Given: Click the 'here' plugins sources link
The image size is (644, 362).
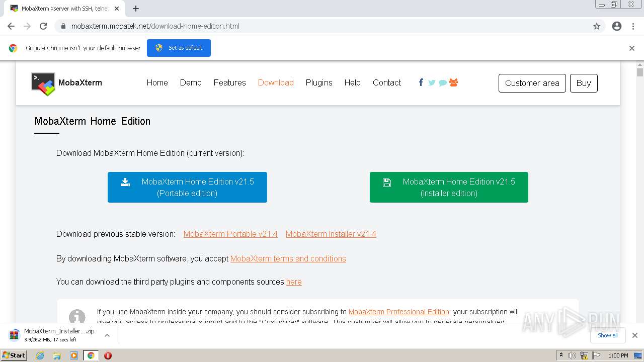Looking at the screenshot, I should (294, 282).
